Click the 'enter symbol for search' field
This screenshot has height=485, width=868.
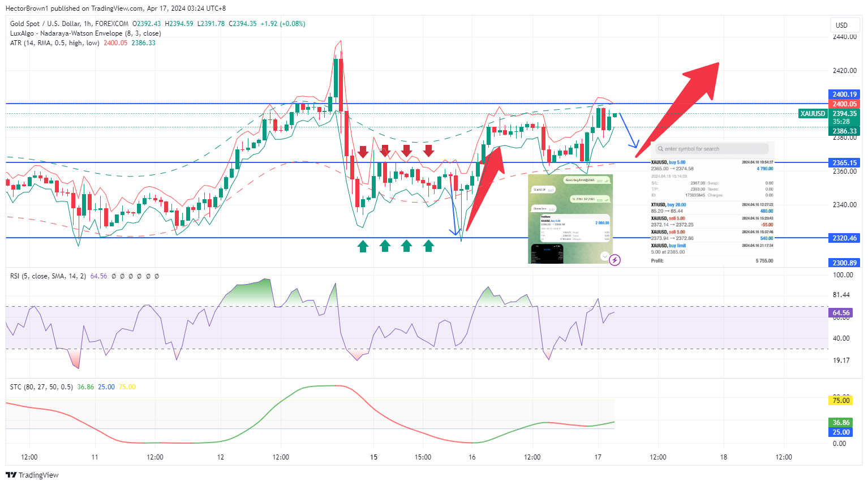pos(712,149)
